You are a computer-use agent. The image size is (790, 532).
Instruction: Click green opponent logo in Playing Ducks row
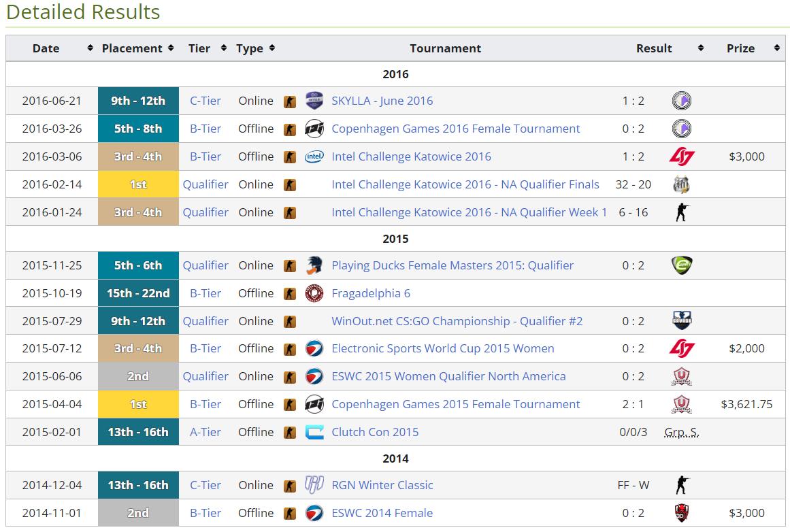pos(682,265)
